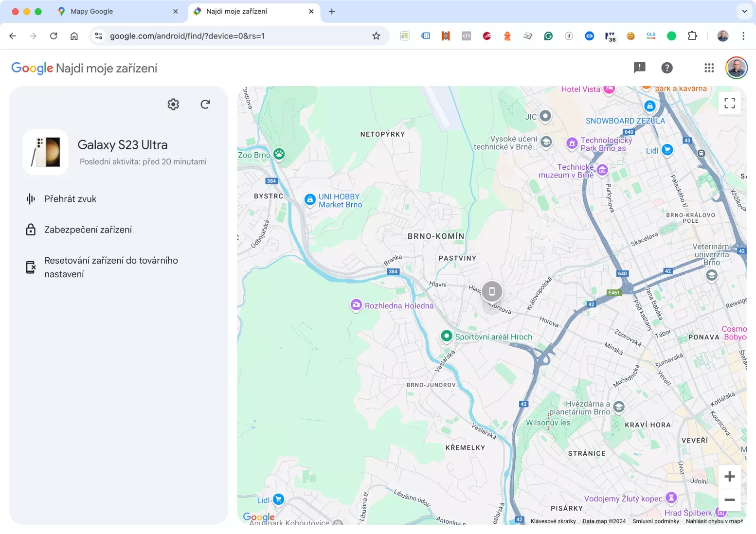
Task: Click Hvězdárna a planetárium Brno marker
Action: (x=619, y=407)
